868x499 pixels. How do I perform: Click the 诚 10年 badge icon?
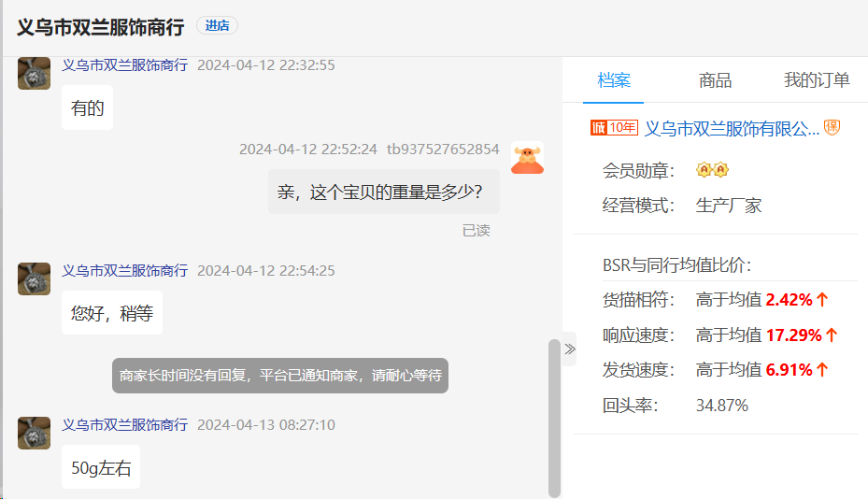(614, 128)
